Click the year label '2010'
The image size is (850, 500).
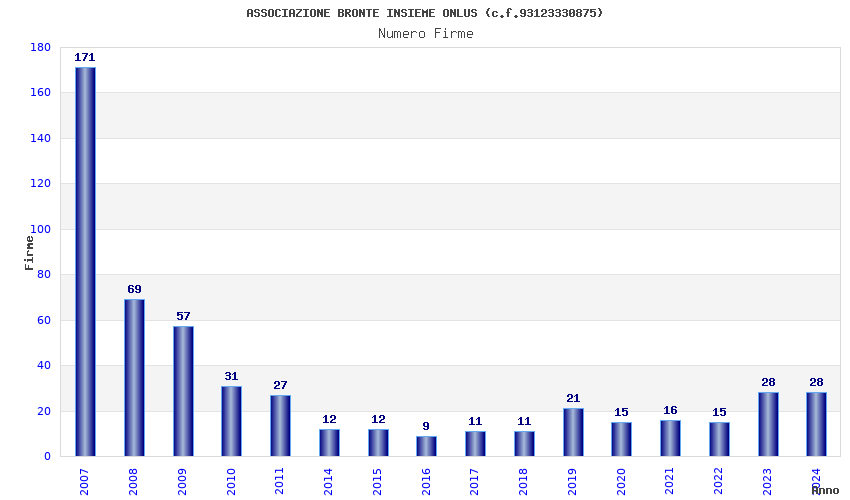click(x=231, y=482)
